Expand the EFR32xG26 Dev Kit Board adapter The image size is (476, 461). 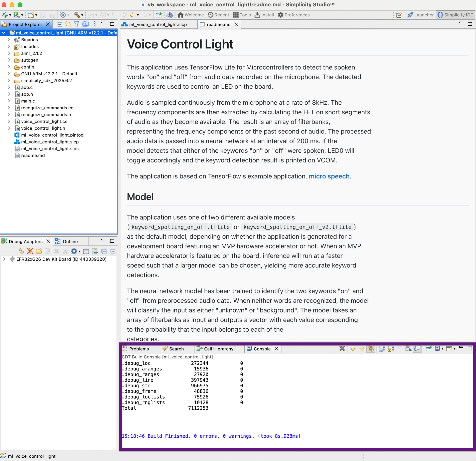[x=4, y=259]
